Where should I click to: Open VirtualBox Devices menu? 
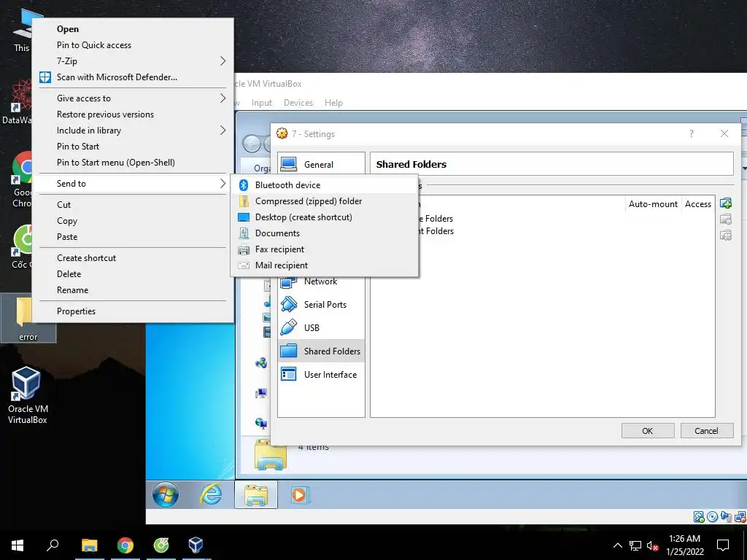pos(298,103)
